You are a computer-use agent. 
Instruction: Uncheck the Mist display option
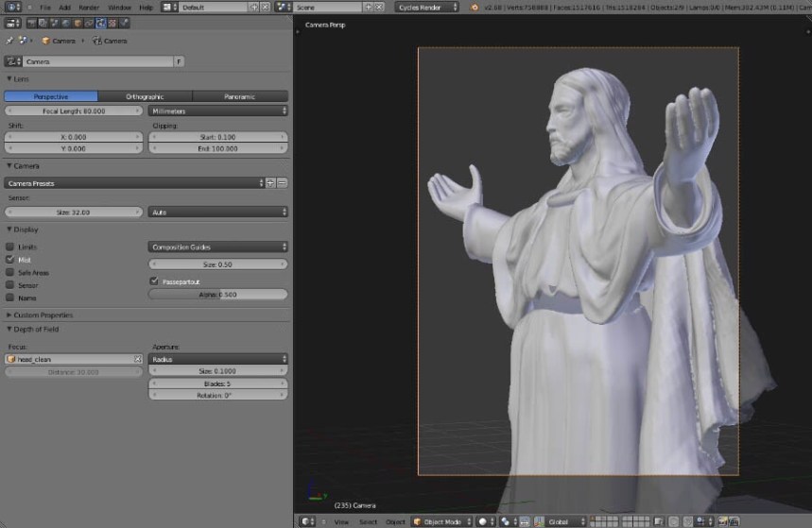point(10,259)
